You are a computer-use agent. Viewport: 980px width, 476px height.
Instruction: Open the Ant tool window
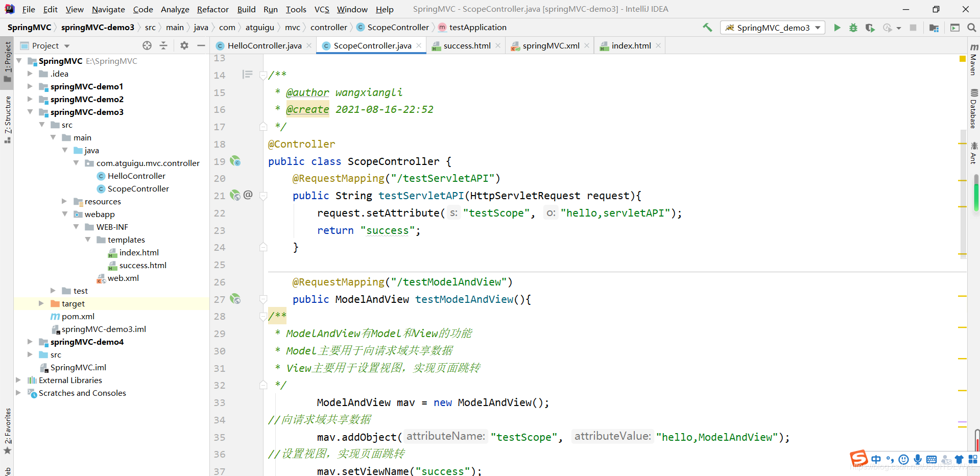tap(973, 153)
